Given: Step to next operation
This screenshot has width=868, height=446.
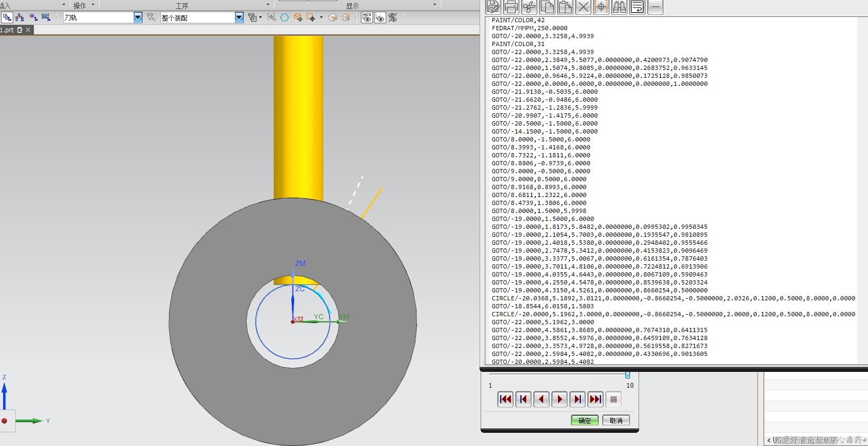Looking at the screenshot, I should [577, 399].
